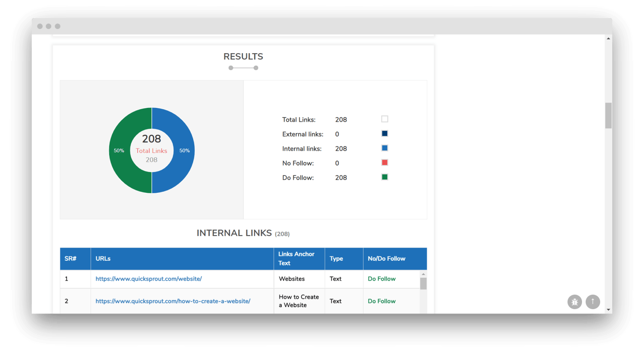Toggle the External links legend swatch
The width and height of the screenshot is (644, 359).
pyautogui.click(x=384, y=134)
